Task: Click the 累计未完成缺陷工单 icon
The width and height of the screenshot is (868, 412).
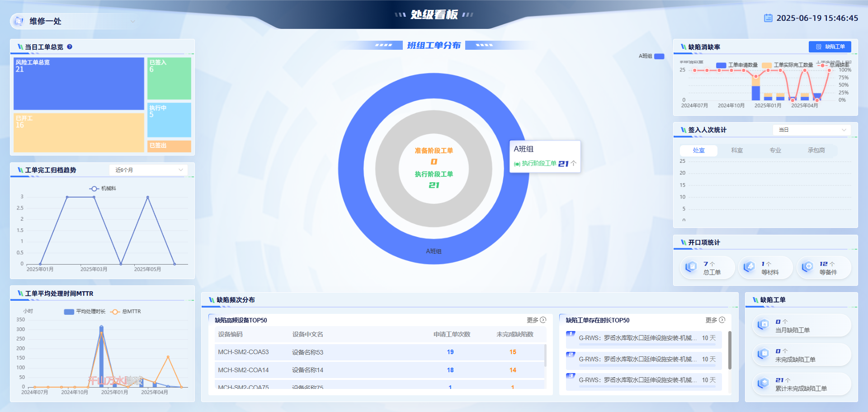Action: click(763, 384)
